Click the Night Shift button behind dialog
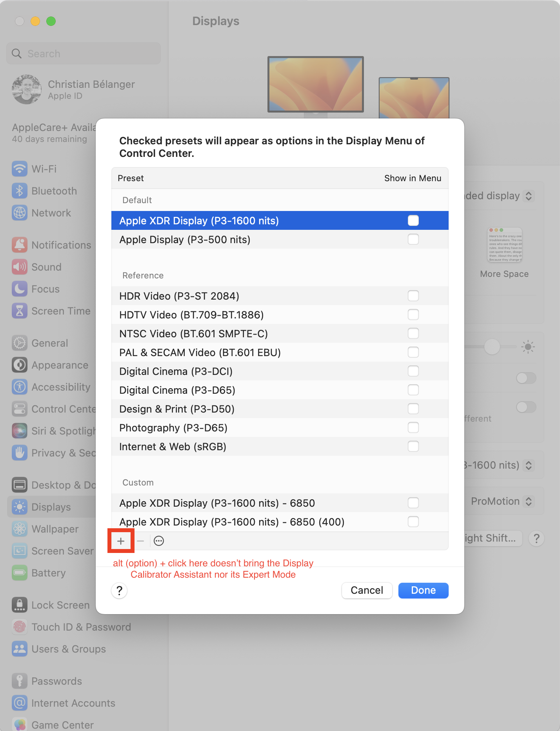 tap(493, 538)
